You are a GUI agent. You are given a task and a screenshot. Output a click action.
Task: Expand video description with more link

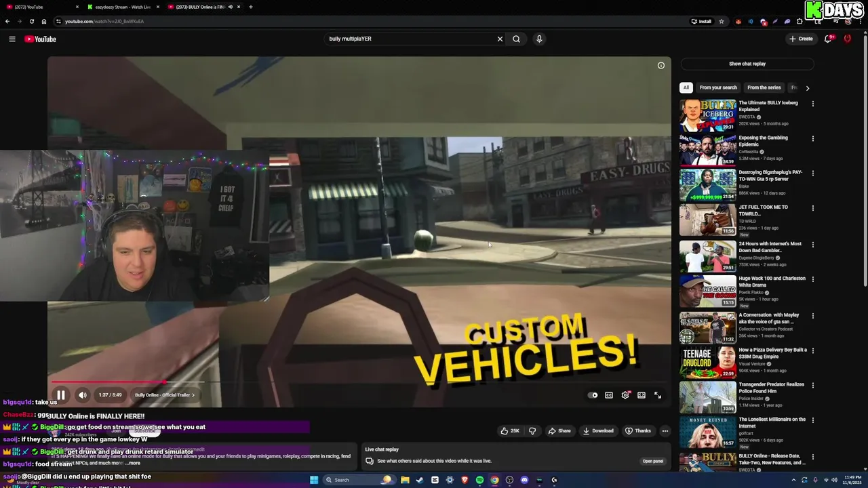134,463
